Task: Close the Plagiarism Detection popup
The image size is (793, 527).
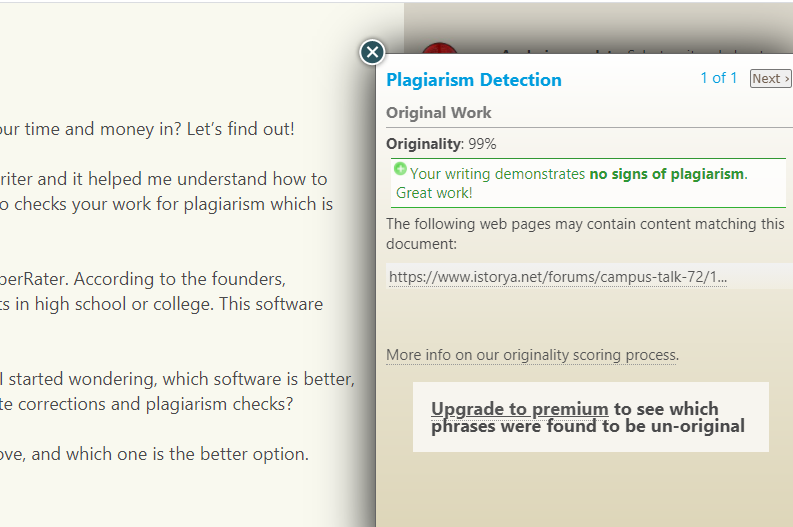Action: click(372, 52)
